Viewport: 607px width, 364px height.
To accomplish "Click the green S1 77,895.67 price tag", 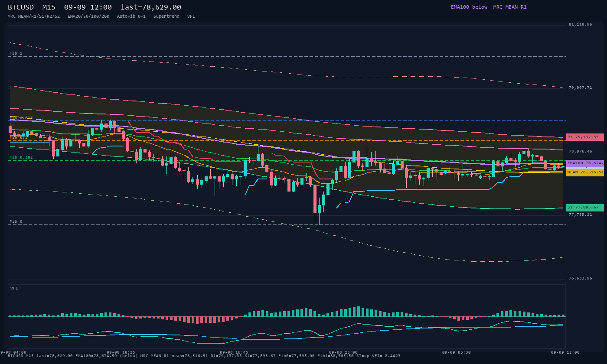I will click(x=585, y=208).
